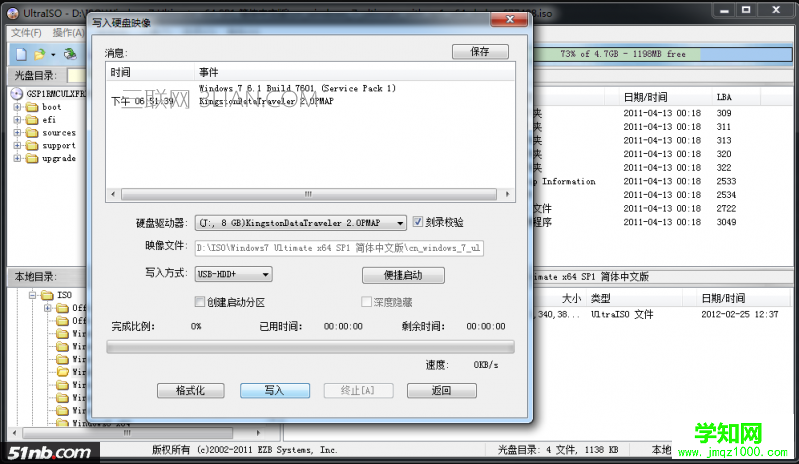The height and width of the screenshot is (464, 799).
Task: Enable the 创建启动分区 checkbox
Action: click(x=200, y=302)
